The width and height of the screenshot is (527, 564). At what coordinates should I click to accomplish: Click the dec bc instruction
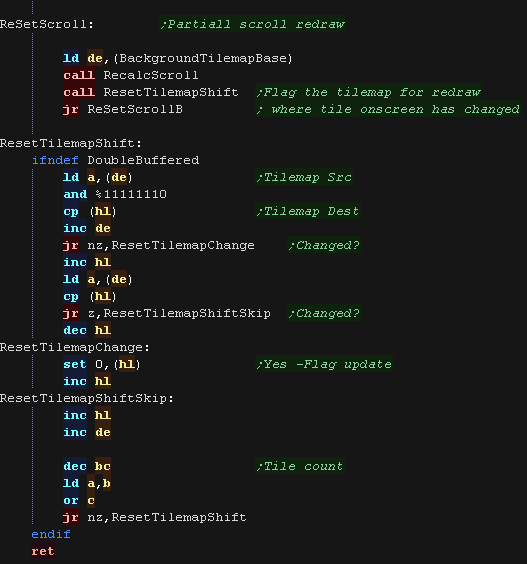[x=87, y=467]
